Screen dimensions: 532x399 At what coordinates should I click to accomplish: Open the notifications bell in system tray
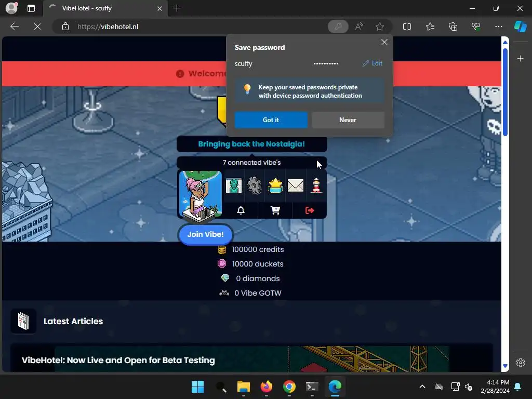518,387
